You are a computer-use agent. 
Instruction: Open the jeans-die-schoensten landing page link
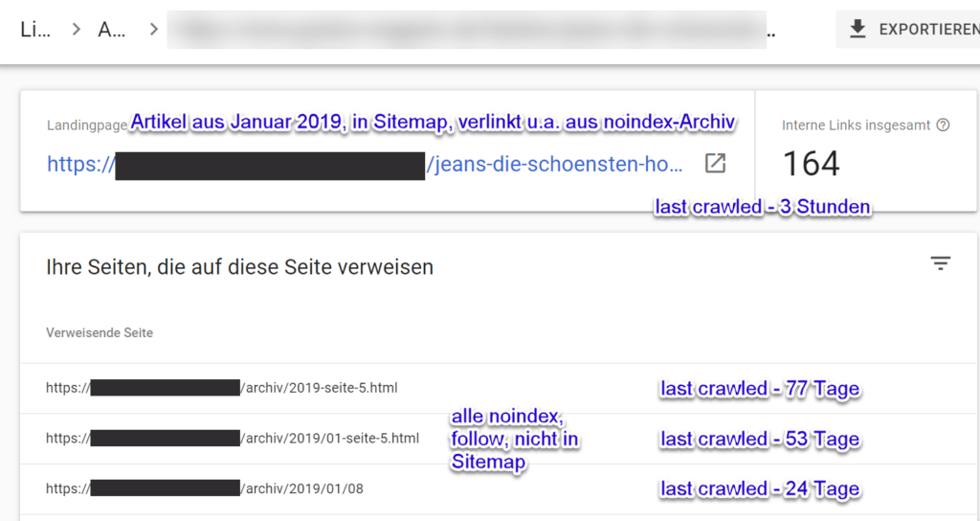[365, 164]
